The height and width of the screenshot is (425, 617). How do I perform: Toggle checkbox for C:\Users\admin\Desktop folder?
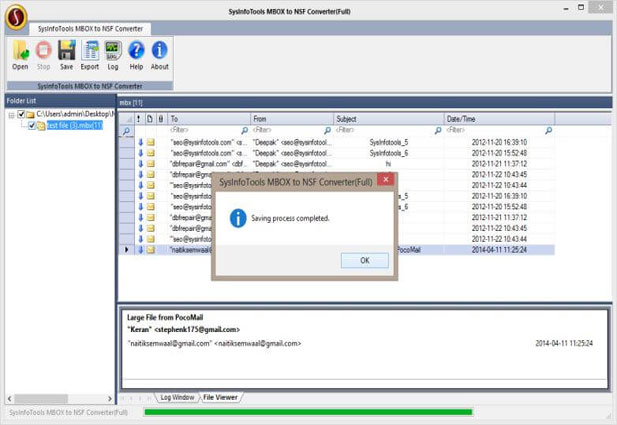(x=21, y=115)
